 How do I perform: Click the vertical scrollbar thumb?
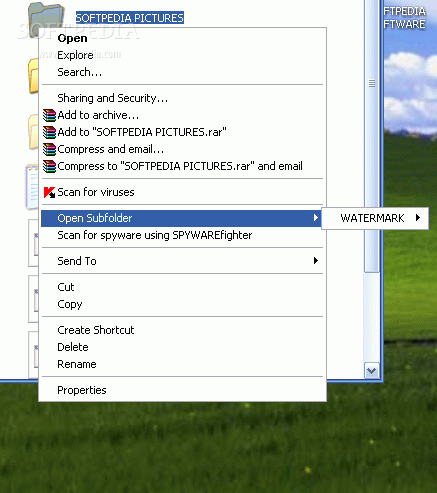click(372, 136)
